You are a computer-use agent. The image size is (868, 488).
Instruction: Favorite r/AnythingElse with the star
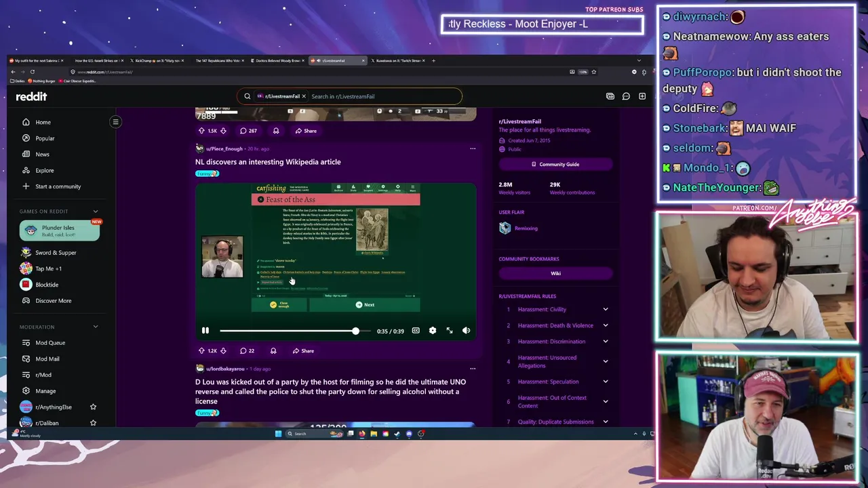coord(93,407)
